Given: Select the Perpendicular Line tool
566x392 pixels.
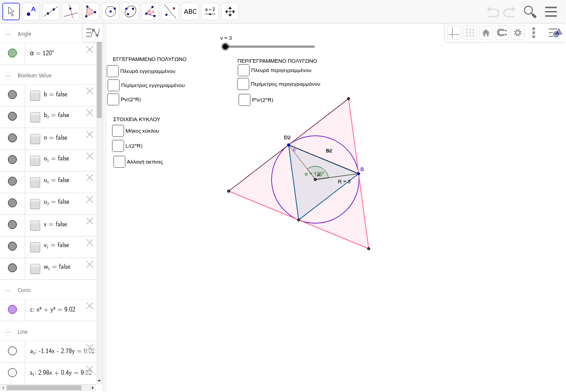Looking at the screenshot, I should point(71,11).
